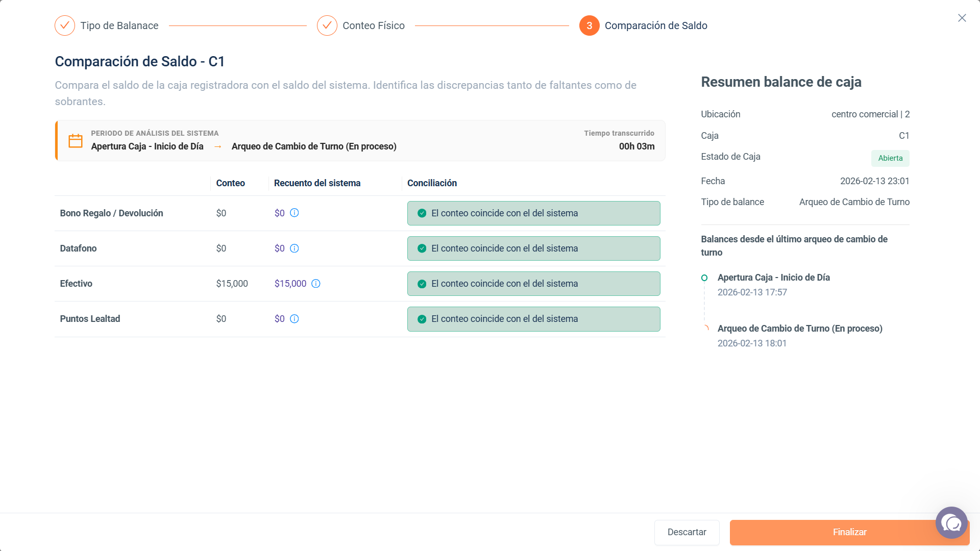Click the calendar icon in analysis period
Viewport: 980px width, 551px height.
(76, 141)
